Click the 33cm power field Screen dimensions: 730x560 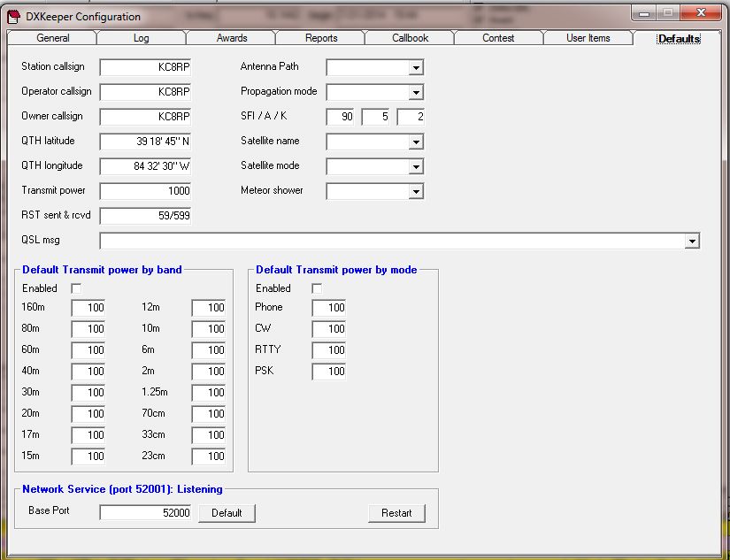[x=209, y=435]
